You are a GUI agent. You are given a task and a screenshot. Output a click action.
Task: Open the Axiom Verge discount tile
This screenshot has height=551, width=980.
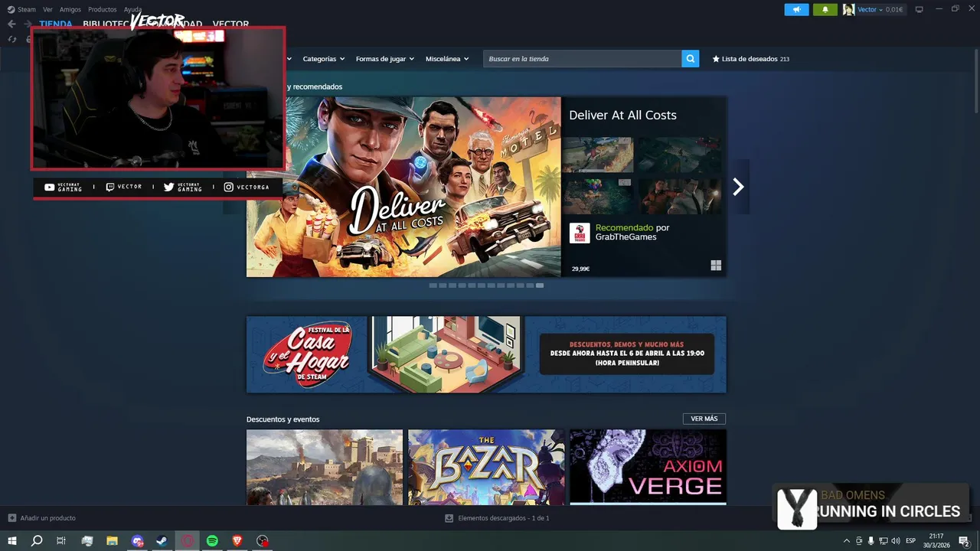coord(648,467)
